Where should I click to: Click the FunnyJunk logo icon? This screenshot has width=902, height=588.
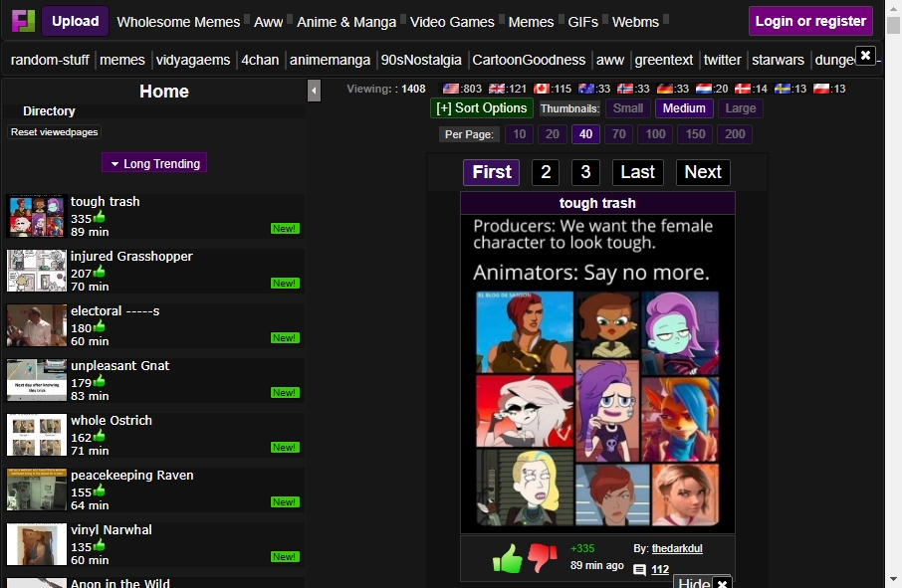(x=24, y=21)
